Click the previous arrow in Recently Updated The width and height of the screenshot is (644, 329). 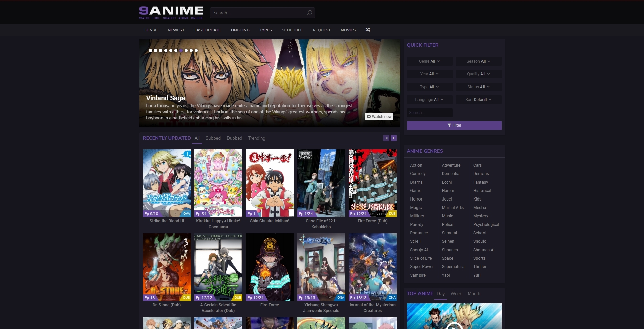pos(386,138)
